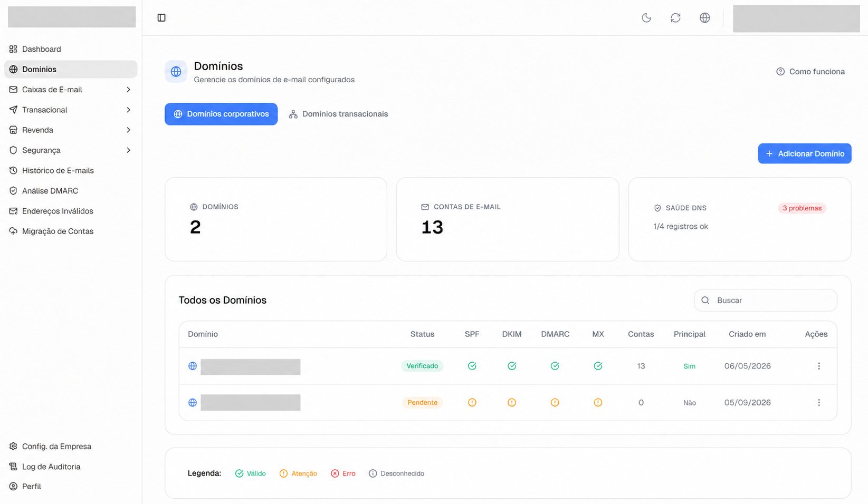Click globe icon of the Verificado domain row
The image size is (868, 504).
(193, 366)
